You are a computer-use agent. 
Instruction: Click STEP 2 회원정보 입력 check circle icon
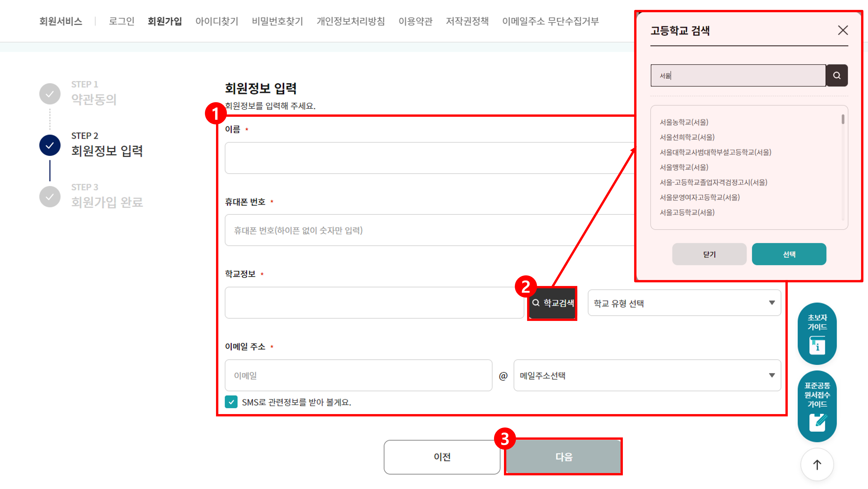click(50, 145)
